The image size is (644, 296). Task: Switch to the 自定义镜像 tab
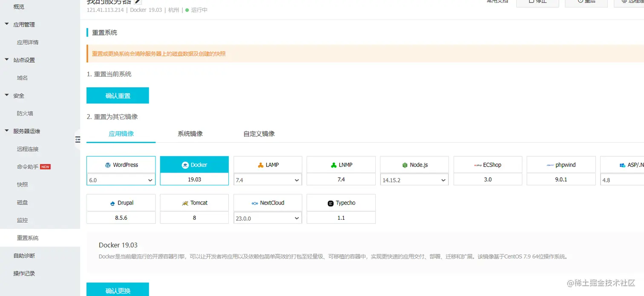(x=259, y=133)
